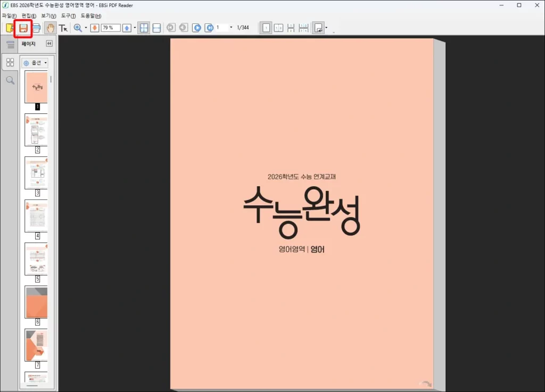Select page 3 thumbnail
The width and height of the screenshot is (545, 392).
click(x=36, y=173)
